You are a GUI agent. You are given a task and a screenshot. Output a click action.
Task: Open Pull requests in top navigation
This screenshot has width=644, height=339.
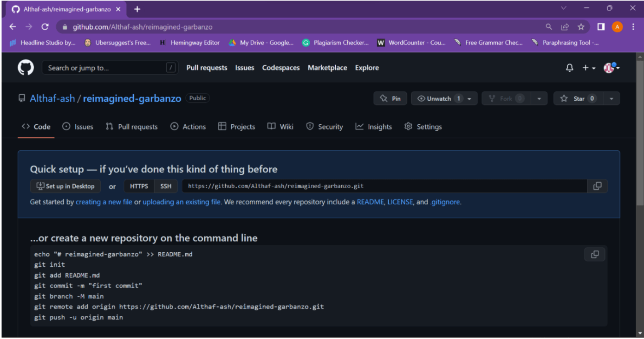pyautogui.click(x=207, y=68)
